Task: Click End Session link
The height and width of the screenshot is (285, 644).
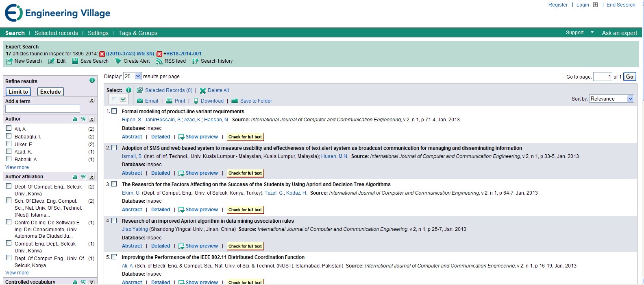Action: pyautogui.click(x=621, y=5)
